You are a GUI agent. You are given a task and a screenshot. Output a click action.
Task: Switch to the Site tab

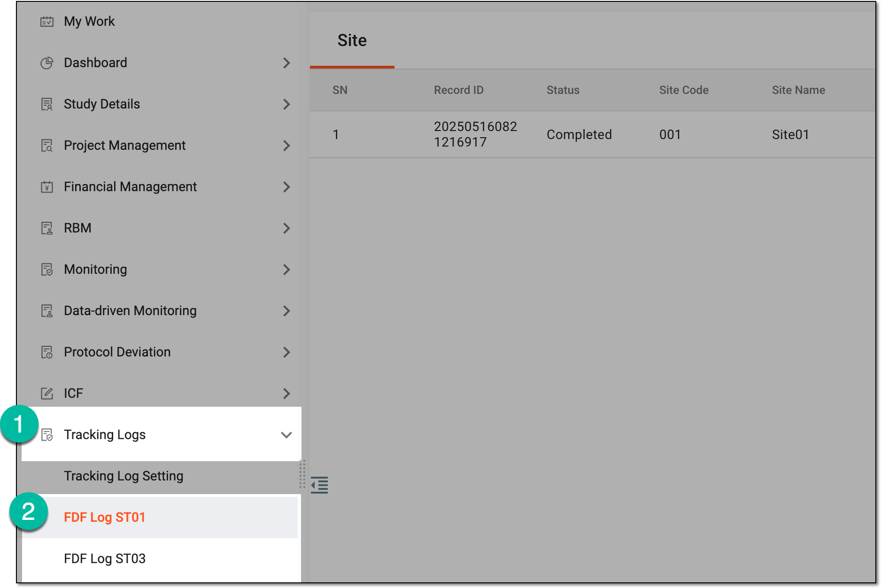(x=352, y=40)
